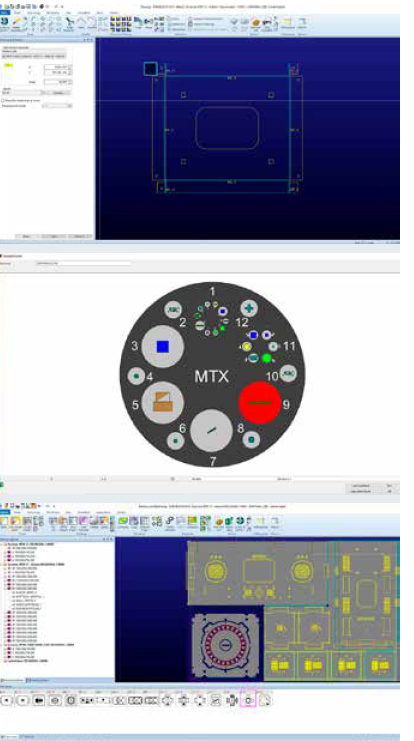Pick the orange tool at turret station 5
Image resolution: width=414 pixels, height=741 pixels.
[163, 403]
